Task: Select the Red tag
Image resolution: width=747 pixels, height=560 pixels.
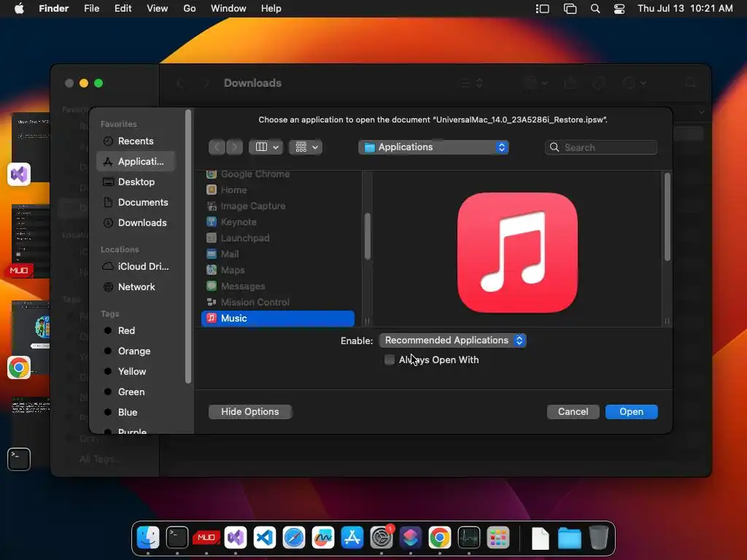Action: (126, 330)
